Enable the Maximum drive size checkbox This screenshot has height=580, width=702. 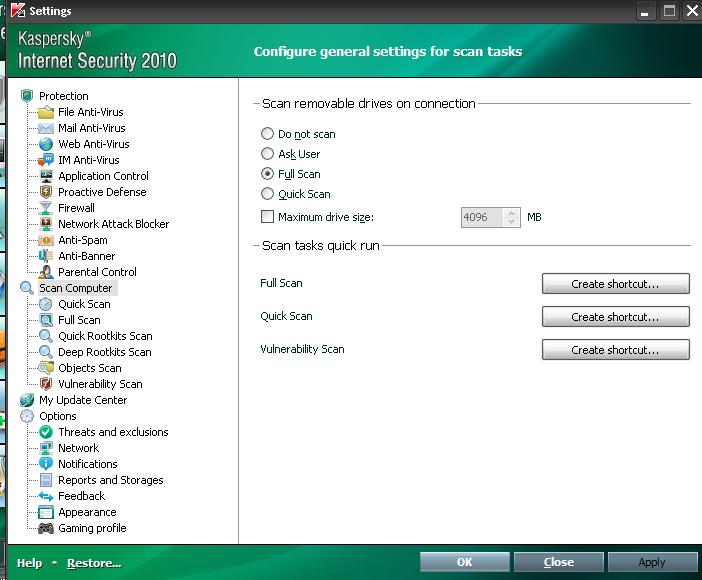click(267, 217)
